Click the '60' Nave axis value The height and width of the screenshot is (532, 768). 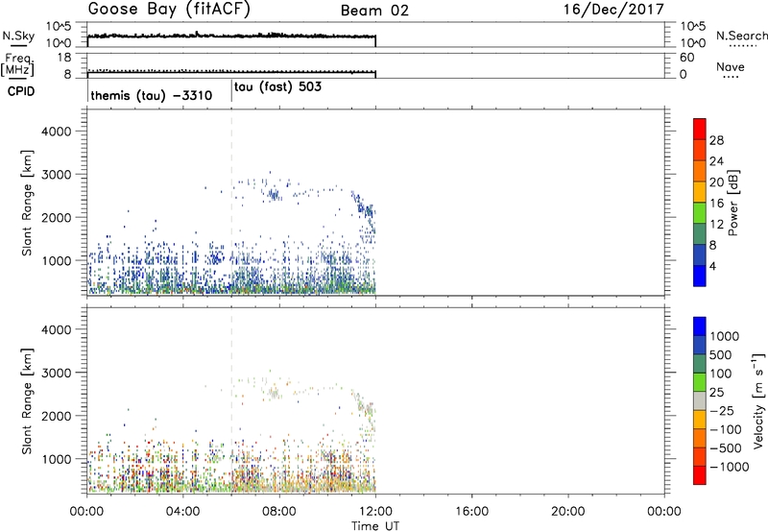(x=686, y=58)
